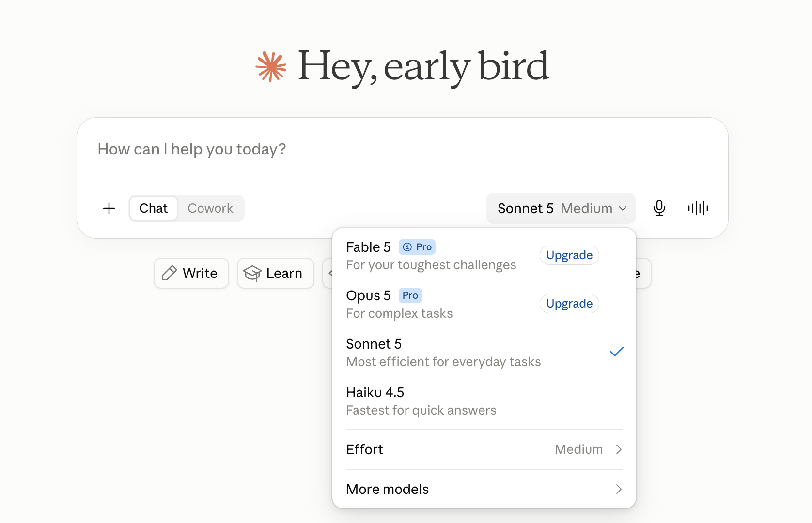Select the Haiku 4.5 model
812x523 pixels.
(x=484, y=401)
